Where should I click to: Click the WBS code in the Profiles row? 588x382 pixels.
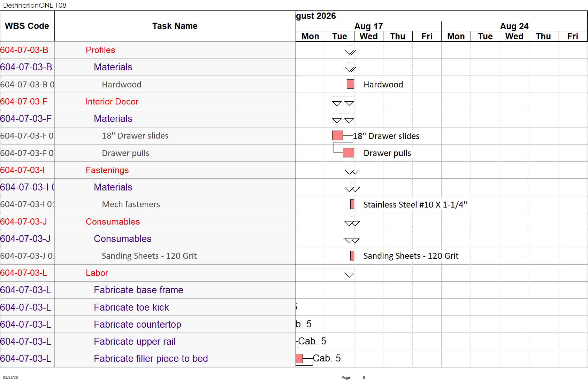coord(24,50)
